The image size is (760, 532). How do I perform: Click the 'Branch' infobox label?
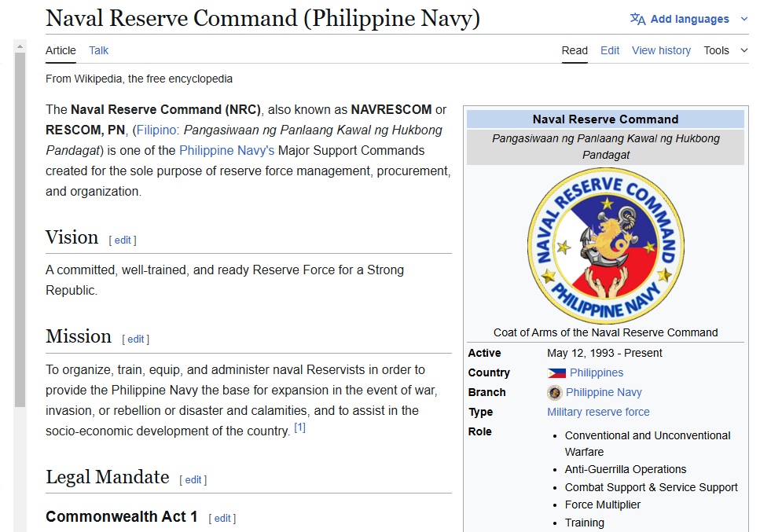click(486, 392)
